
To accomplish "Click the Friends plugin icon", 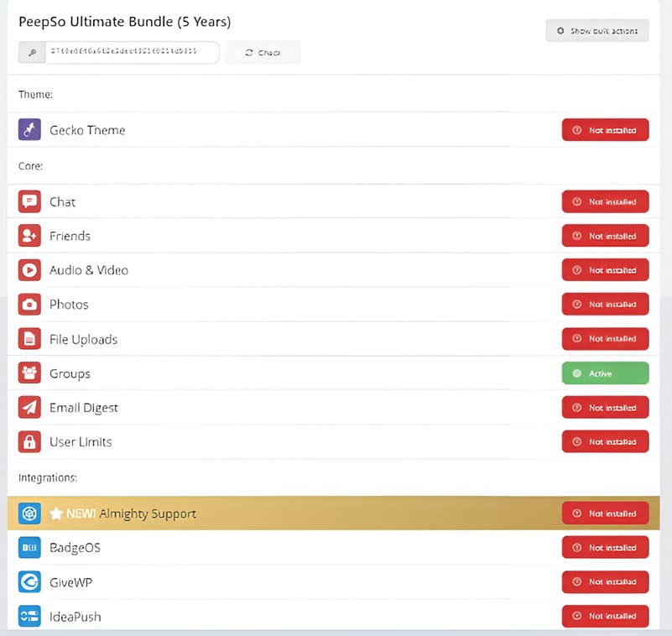I will tap(29, 237).
